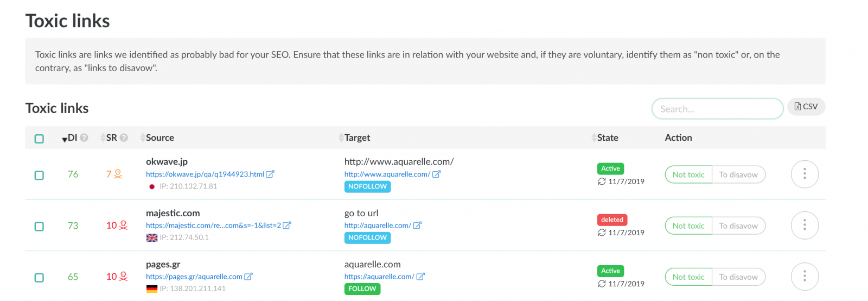
Task: Click refresh icon next to the deleted state date
Action: [602, 233]
